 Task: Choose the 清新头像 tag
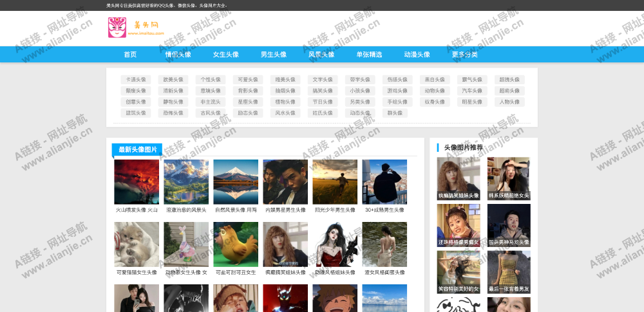pyautogui.click(x=173, y=91)
